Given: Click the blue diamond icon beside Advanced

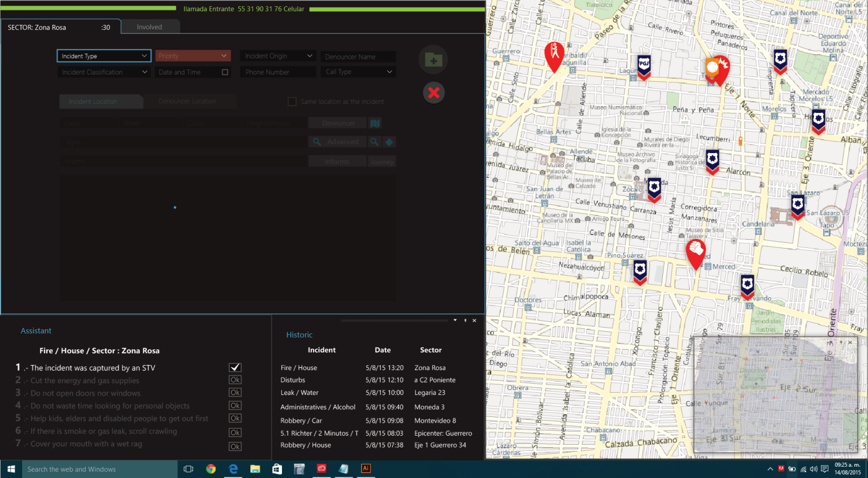Looking at the screenshot, I should [389, 142].
